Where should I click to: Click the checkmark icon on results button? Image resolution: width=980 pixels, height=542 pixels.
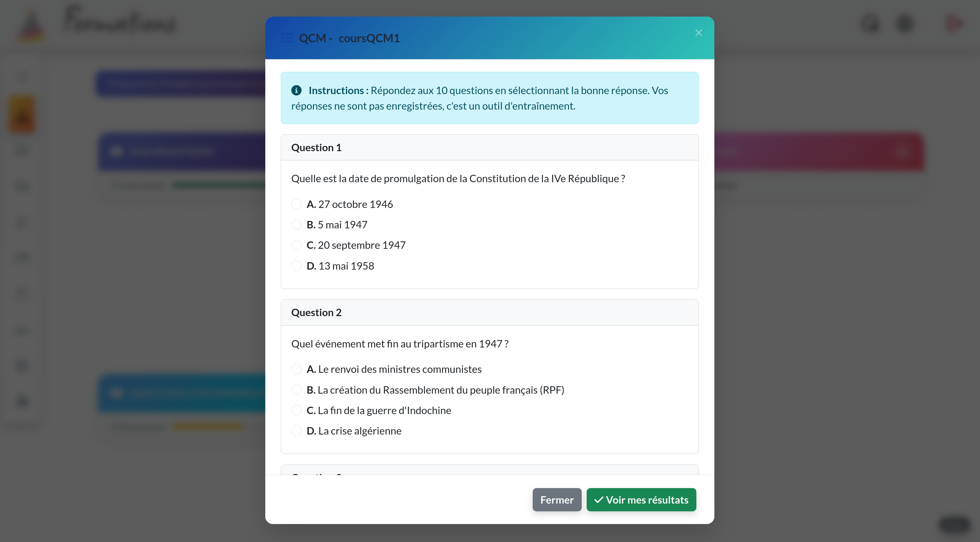pos(598,500)
